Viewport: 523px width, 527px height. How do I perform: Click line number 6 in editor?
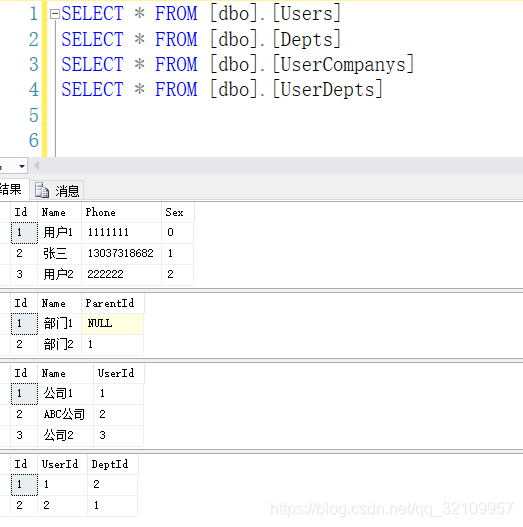pos(34,140)
